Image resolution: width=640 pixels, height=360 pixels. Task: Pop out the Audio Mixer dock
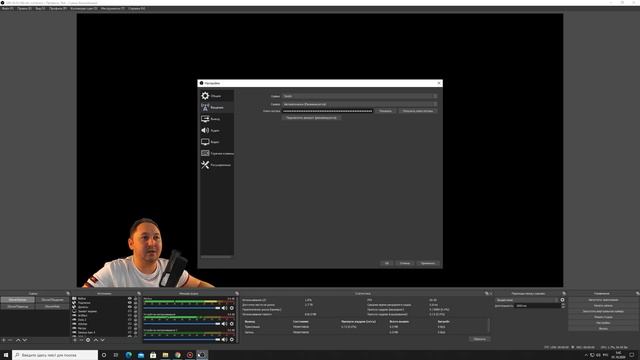[237, 293]
